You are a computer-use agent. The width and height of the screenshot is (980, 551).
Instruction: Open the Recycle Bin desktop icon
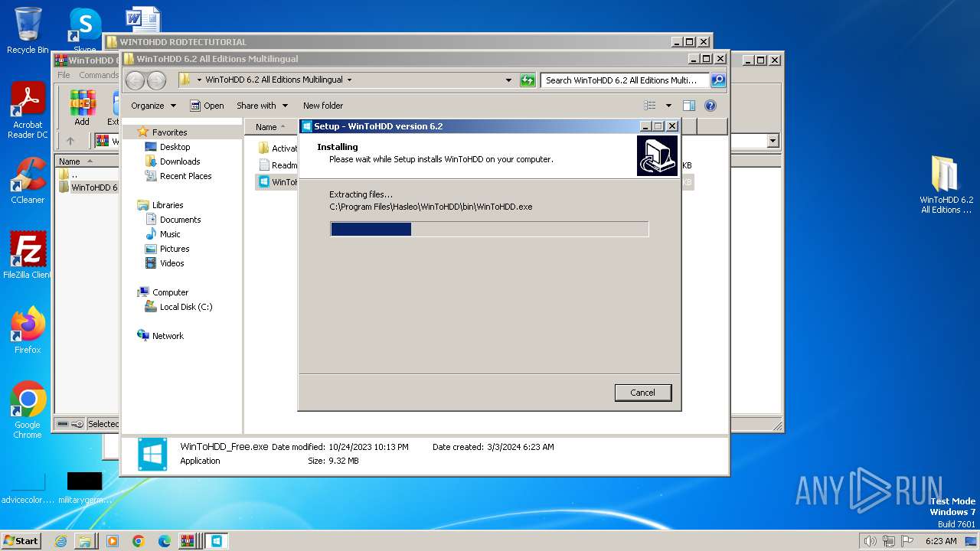tap(28, 31)
